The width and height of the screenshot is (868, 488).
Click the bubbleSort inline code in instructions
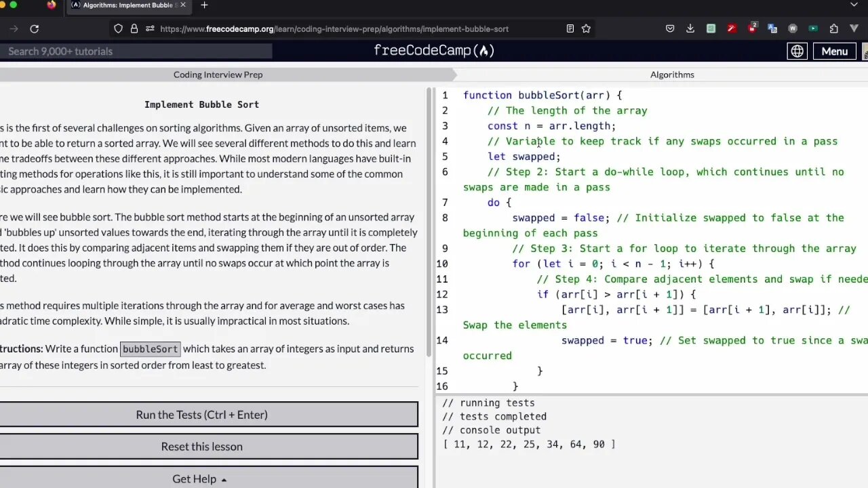150,349
